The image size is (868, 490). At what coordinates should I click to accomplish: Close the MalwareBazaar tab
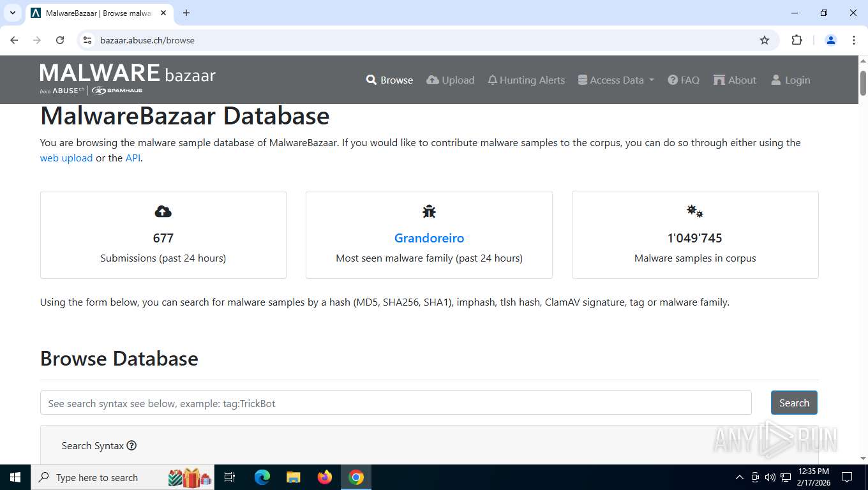pos(163,13)
